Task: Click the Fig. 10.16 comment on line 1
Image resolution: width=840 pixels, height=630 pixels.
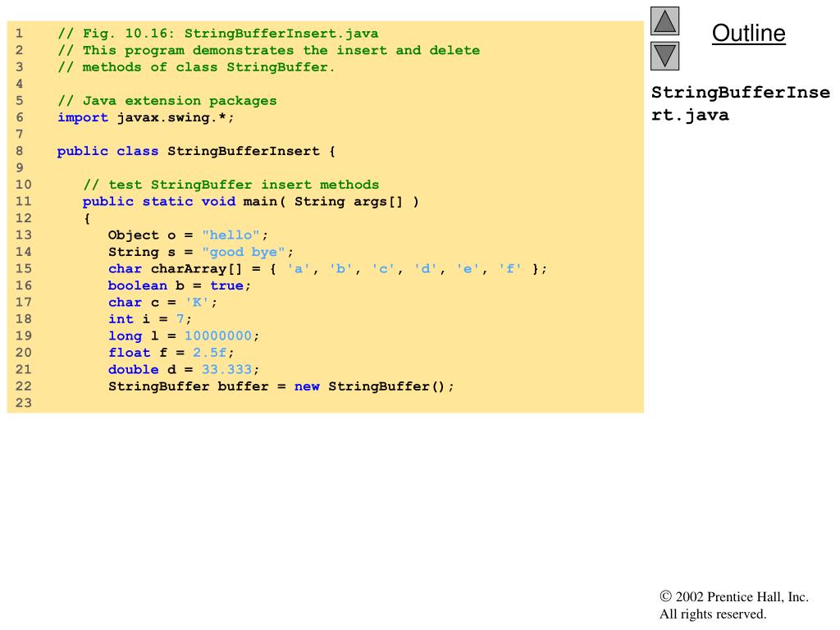Action: pyautogui.click(x=217, y=34)
